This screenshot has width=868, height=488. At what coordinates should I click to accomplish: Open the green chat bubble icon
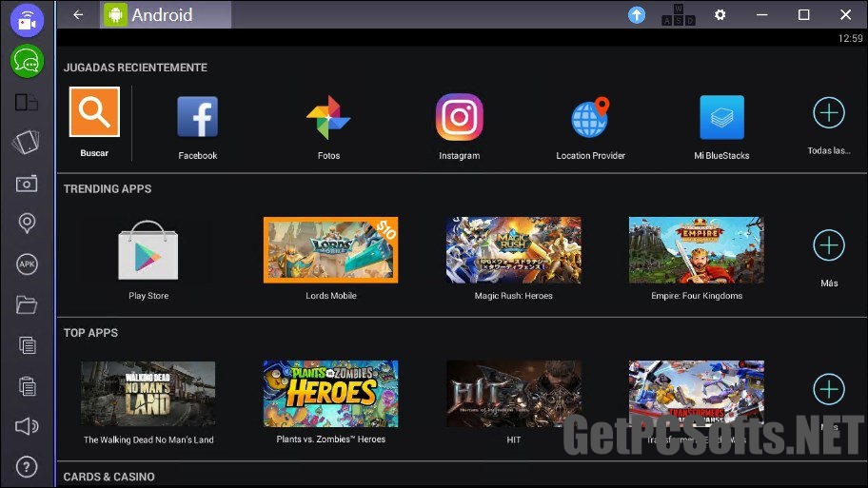coord(27,61)
